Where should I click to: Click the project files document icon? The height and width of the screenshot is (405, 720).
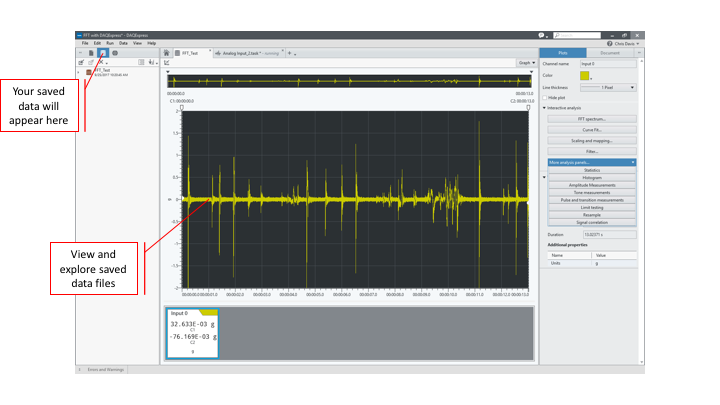click(91, 52)
